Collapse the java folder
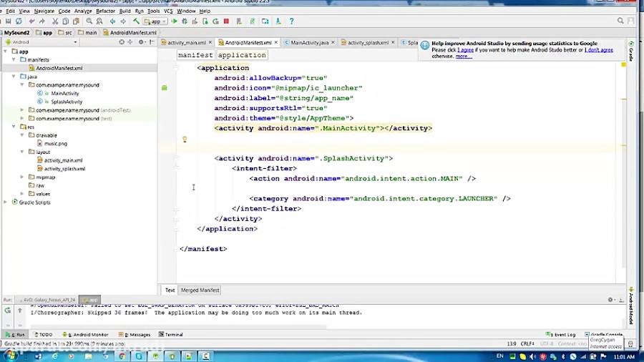Image resolution: width=644 pixels, height=362 pixels. (x=14, y=77)
